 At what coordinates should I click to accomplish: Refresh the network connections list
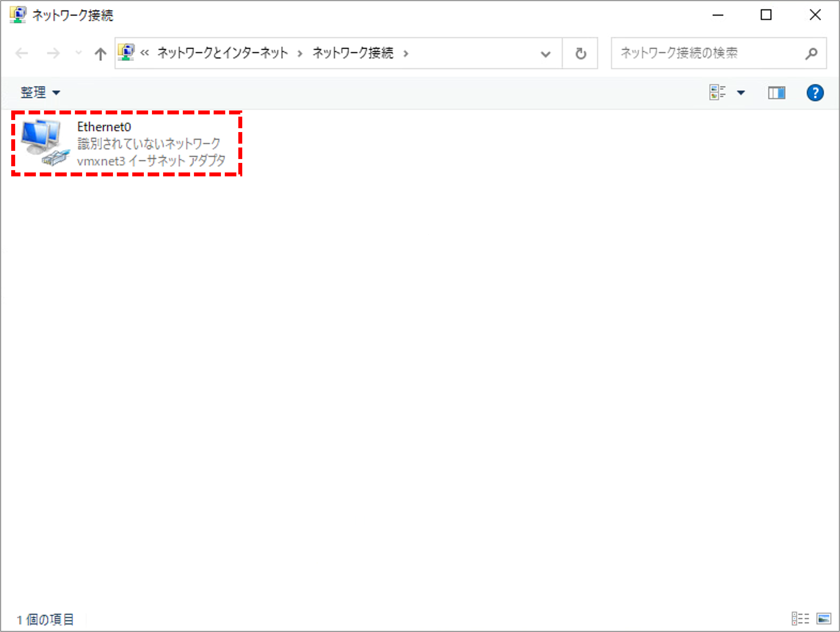pos(580,54)
